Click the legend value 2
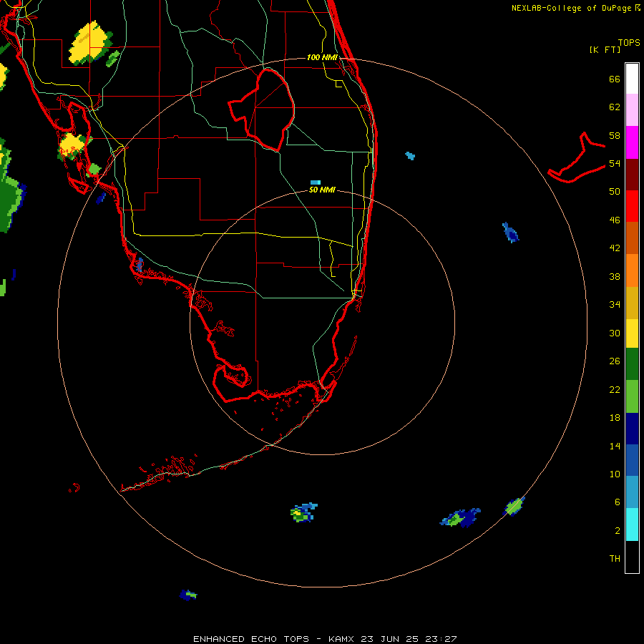644x644 pixels. tap(617, 530)
